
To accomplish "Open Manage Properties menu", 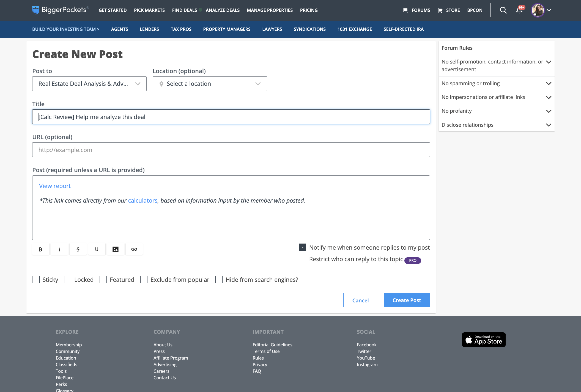I will [270, 10].
